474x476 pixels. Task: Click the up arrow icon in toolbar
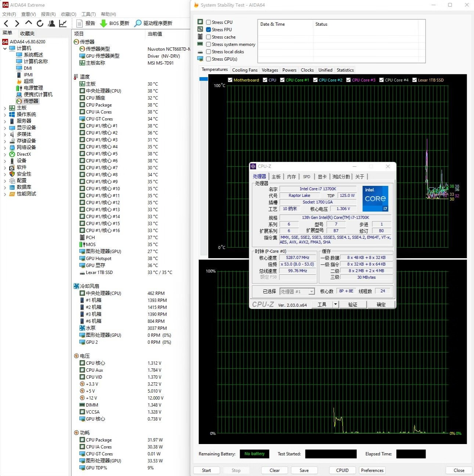pyautogui.click(x=29, y=24)
